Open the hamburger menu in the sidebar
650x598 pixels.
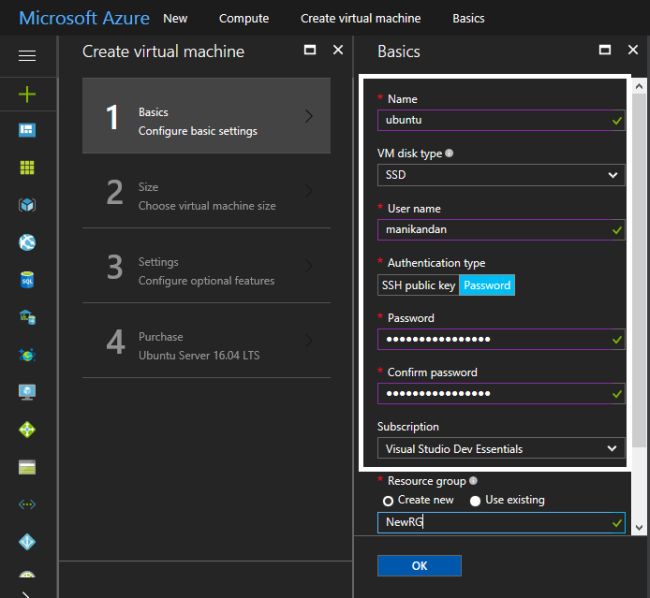point(27,56)
